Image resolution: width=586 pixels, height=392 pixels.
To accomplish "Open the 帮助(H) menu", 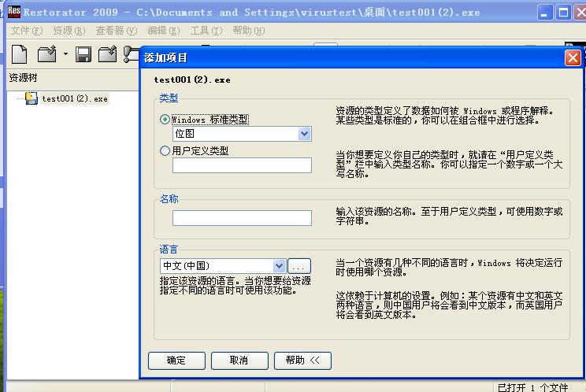I will coord(249,31).
